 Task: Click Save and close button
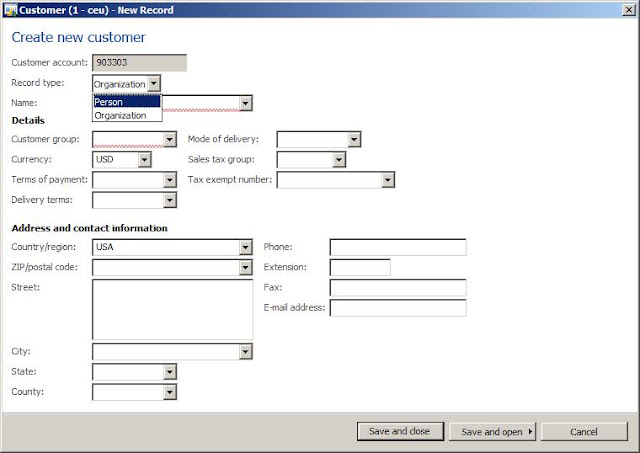click(x=400, y=431)
